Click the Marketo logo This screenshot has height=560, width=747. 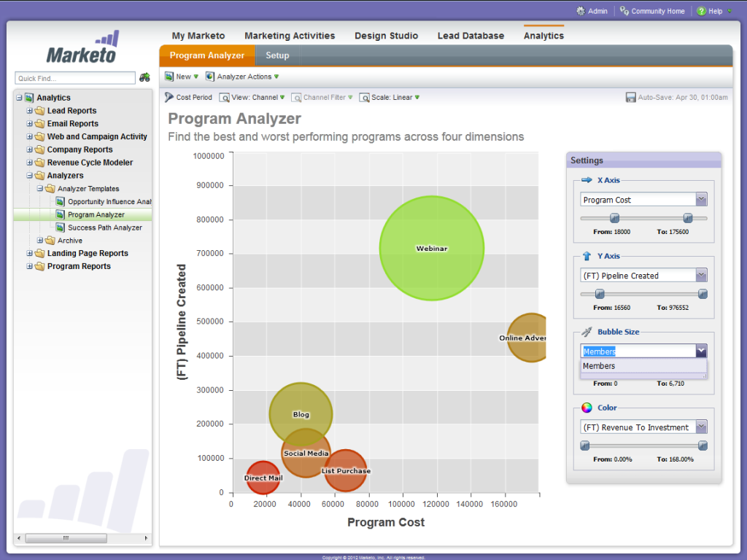[x=84, y=47]
